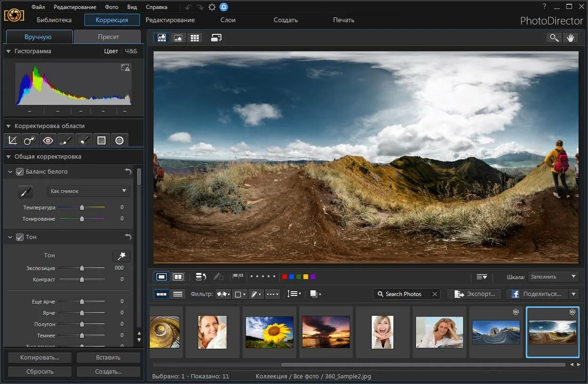Activate the hand pan tool
Image resolution: width=588 pixels, height=384 pixels.
[570, 38]
